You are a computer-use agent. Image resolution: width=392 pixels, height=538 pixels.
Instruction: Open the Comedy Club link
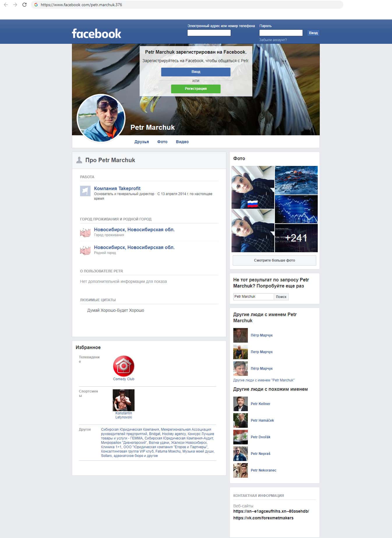pos(124,379)
